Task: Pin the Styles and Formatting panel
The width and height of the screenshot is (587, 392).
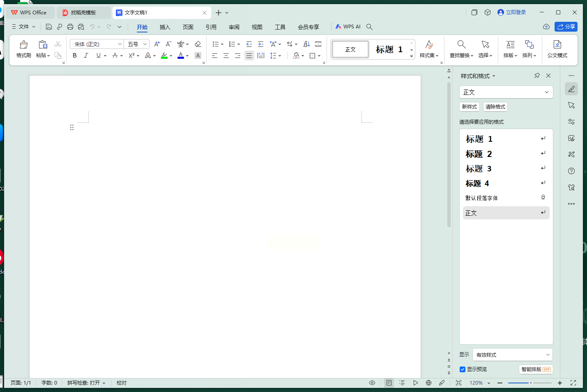Action: pos(537,76)
